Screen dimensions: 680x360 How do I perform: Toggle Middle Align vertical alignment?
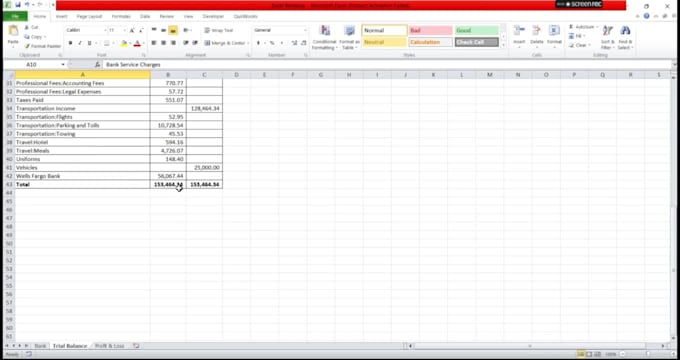pos(163,30)
